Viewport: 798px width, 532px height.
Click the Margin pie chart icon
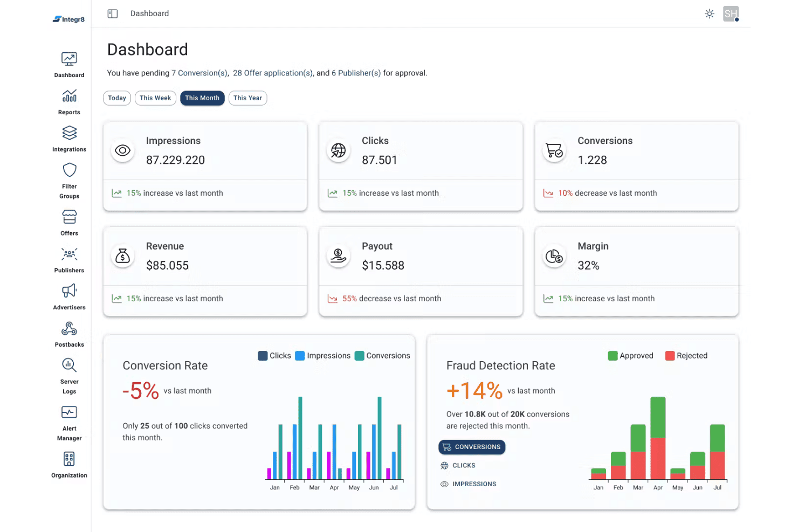tap(554, 256)
